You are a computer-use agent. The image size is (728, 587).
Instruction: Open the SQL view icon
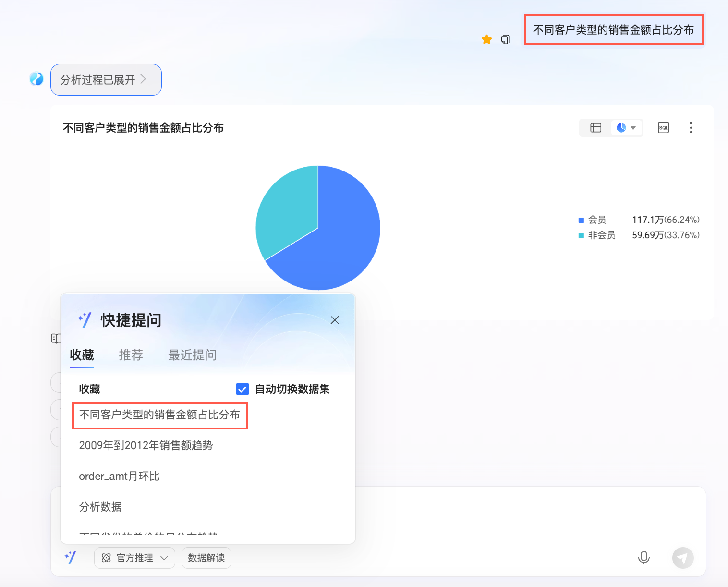[663, 128]
